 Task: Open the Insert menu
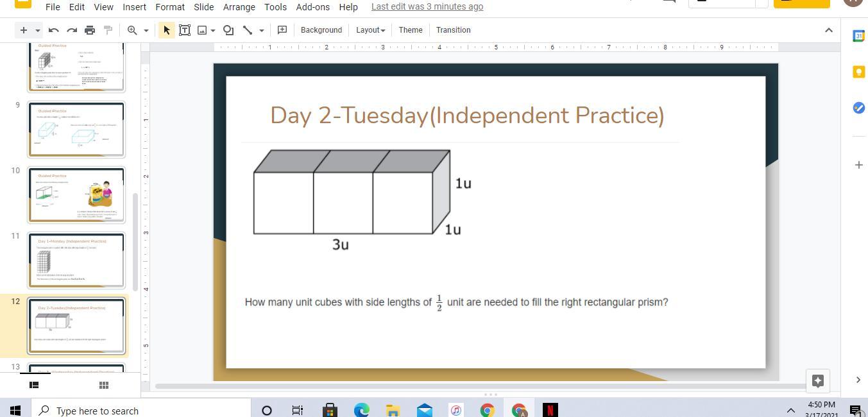coord(134,6)
